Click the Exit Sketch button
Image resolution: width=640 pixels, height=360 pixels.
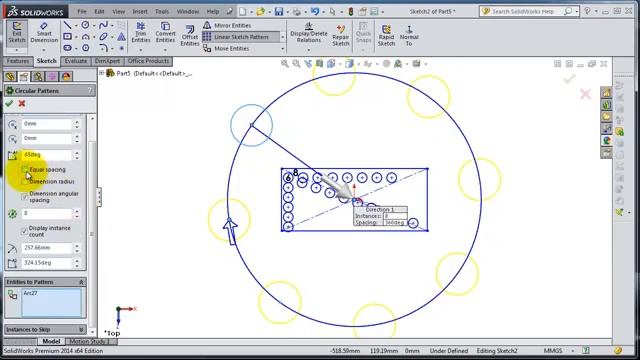tap(17, 33)
